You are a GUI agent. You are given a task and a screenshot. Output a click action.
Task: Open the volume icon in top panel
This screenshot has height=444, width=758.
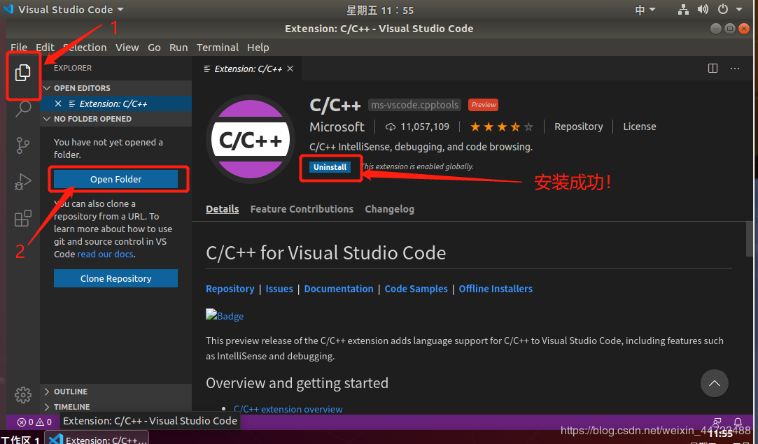[x=703, y=9]
